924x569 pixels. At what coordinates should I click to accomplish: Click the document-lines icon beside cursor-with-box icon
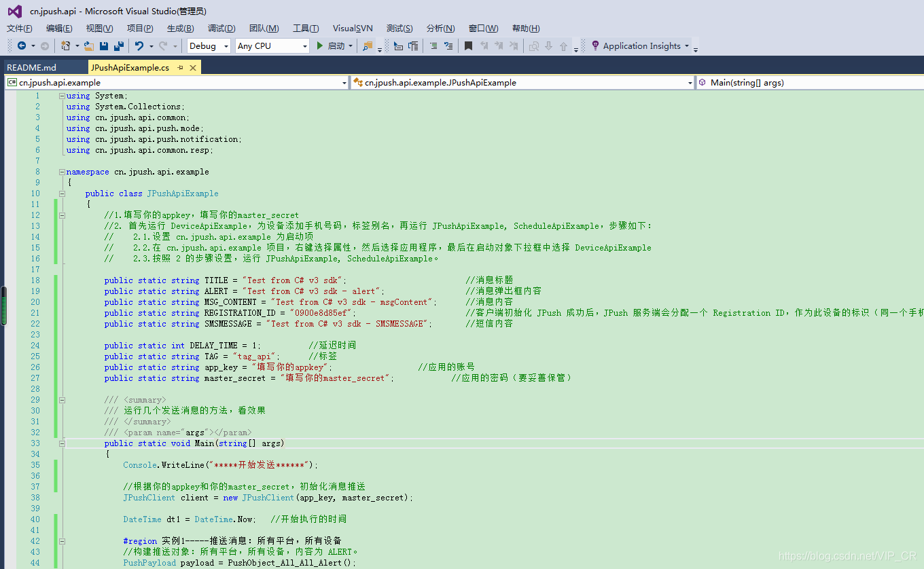(x=413, y=45)
